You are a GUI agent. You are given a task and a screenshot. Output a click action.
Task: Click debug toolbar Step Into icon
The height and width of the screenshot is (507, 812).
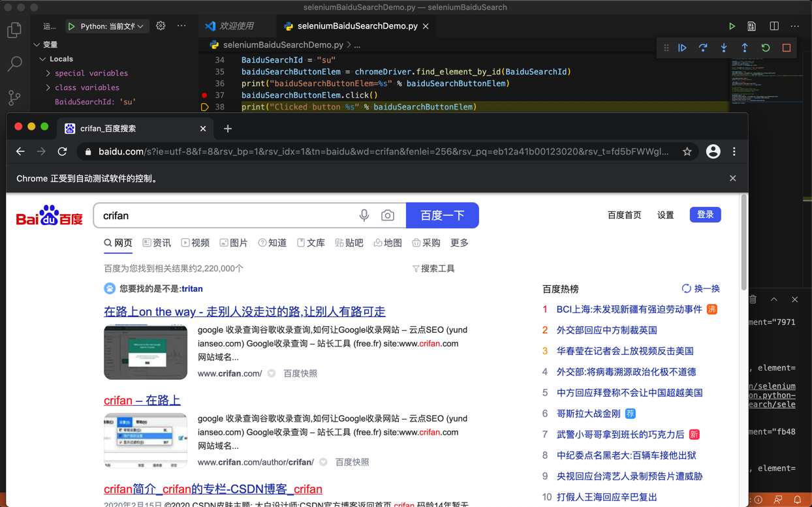724,48
